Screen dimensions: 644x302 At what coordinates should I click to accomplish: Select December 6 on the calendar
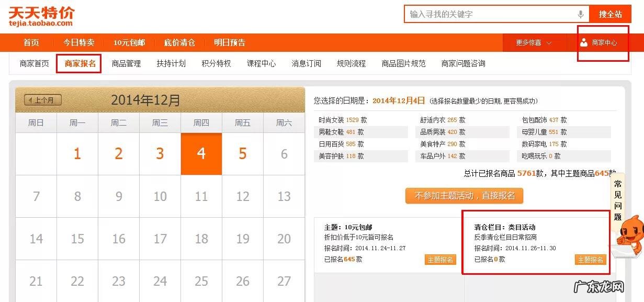point(284,154)
